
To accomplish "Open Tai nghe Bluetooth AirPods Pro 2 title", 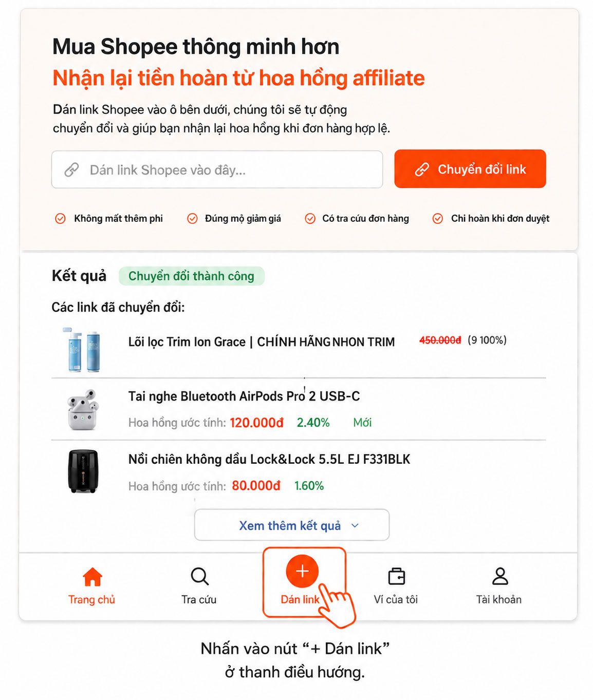I will (x=244, y=396).
